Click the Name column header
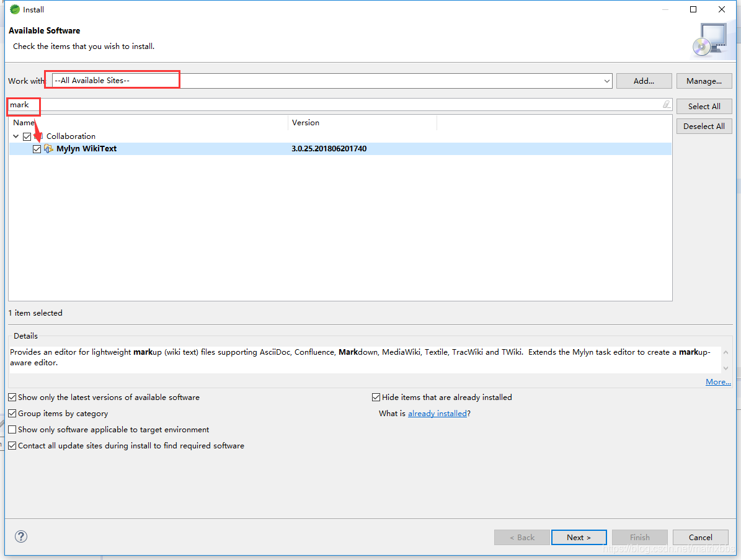Screen dimensions: 741x560 pyautogui.click(x=148, y=122)
